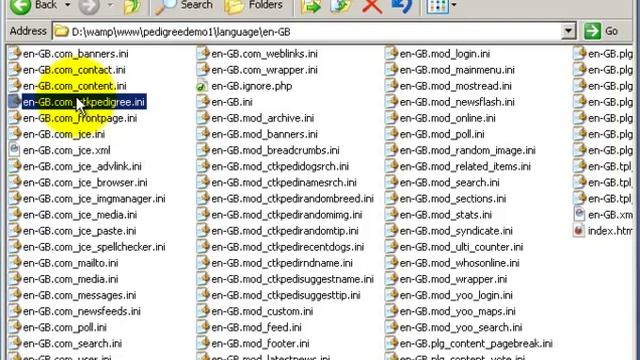Select the en-GB.com_poll.ini file icon
Image resolution: width=640 pixels, height=360 pixels.
(14, 327)
